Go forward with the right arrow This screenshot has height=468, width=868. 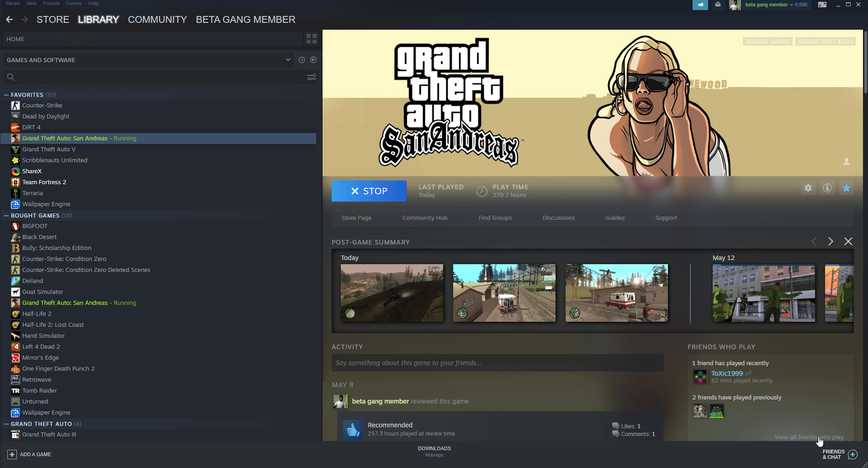(x=24, y=20)
